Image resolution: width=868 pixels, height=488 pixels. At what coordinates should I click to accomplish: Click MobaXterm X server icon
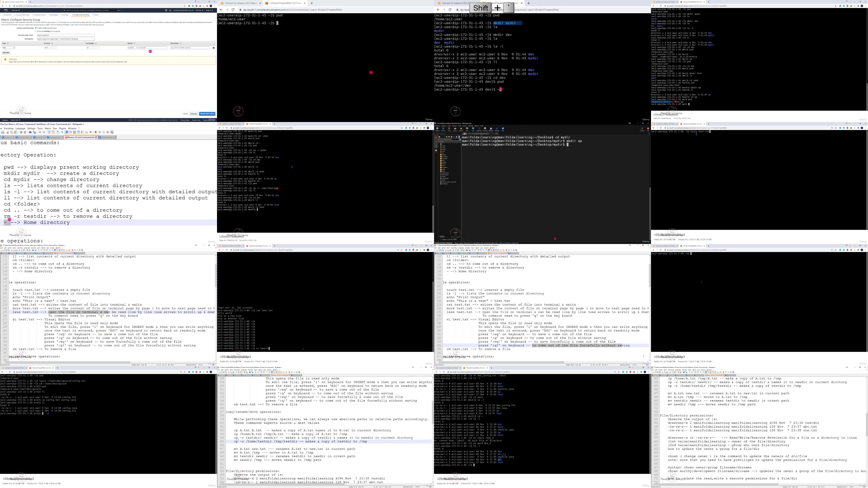642,129
